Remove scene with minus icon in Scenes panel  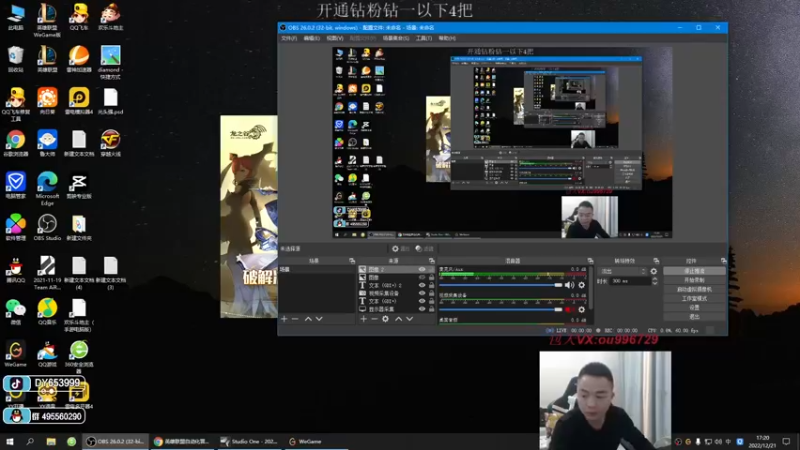[x=295, y=319]
